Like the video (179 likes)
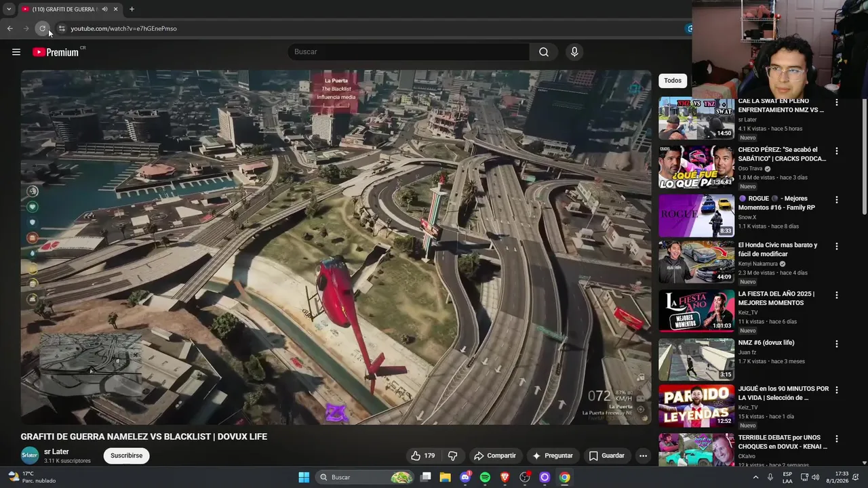This screenshot has height=488, width=868. [423, 455]
